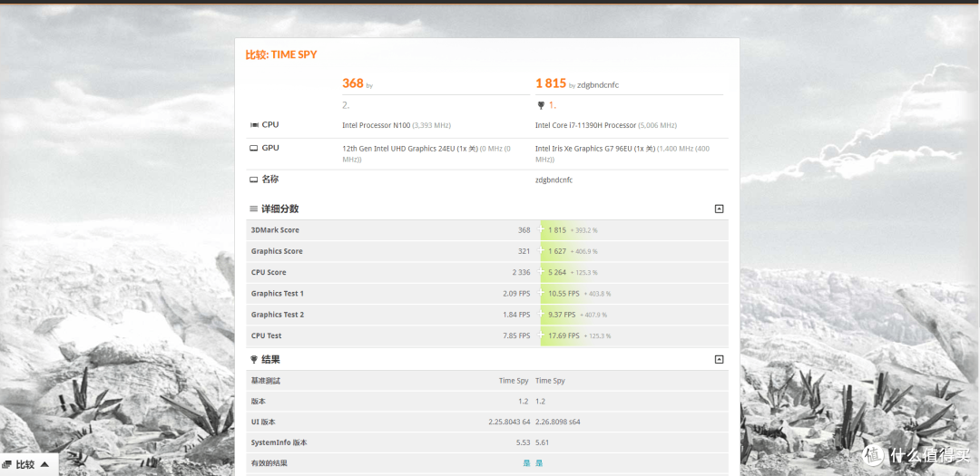Open the 1 815 score result
The height and width of the screenshot is (476, 980).
pos(551,83)
